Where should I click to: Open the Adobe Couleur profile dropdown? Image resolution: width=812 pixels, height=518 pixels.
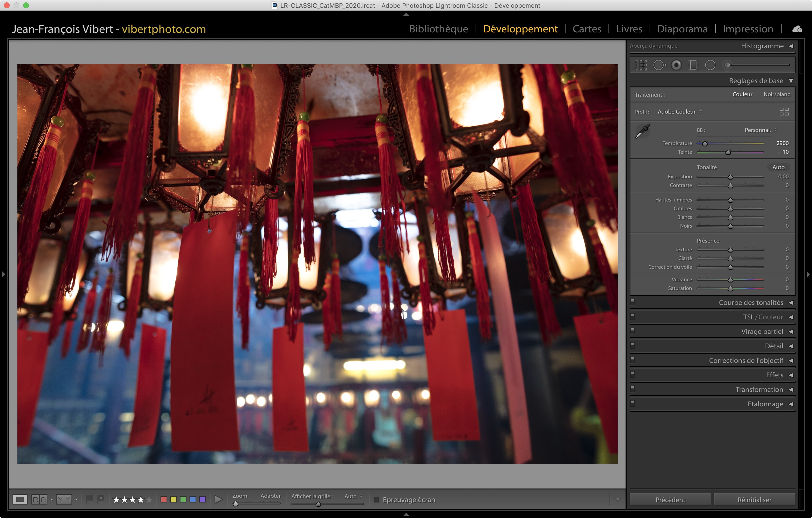click(x=679, y=112)
